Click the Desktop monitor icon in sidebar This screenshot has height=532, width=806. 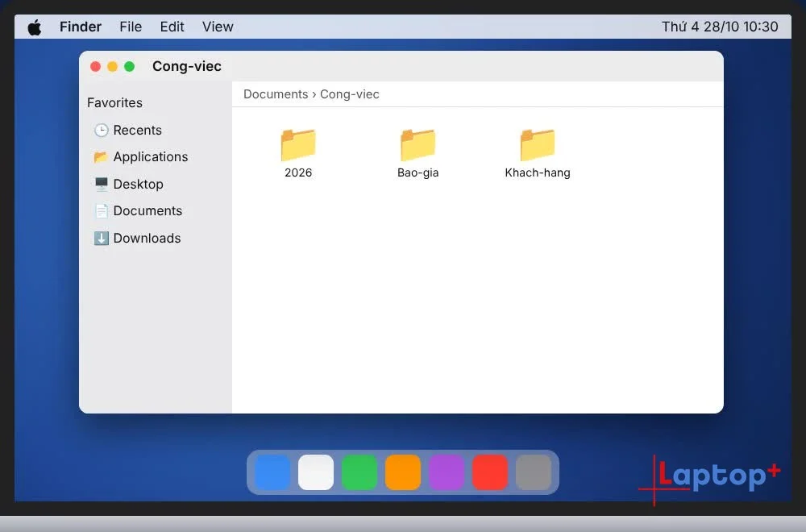[102, 184]
